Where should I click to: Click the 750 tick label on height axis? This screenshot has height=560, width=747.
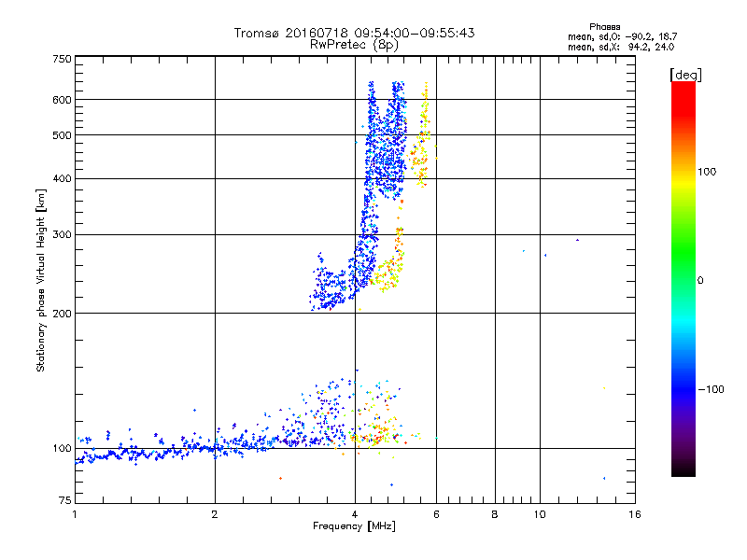(62, 59)
